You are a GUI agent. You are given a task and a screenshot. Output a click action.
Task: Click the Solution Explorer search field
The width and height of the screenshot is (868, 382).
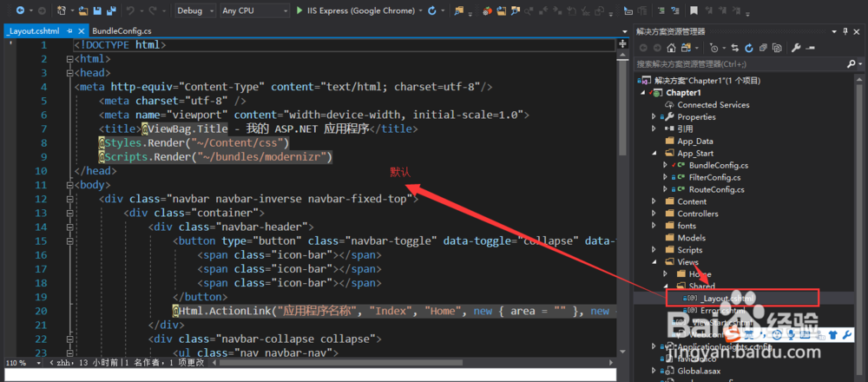click(x=740, y=64)
